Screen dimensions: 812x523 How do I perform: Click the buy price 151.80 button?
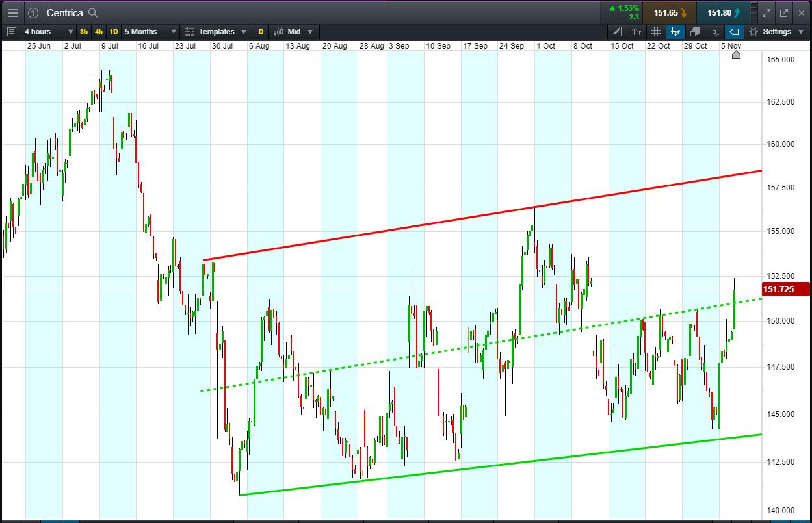pos(723,12)
